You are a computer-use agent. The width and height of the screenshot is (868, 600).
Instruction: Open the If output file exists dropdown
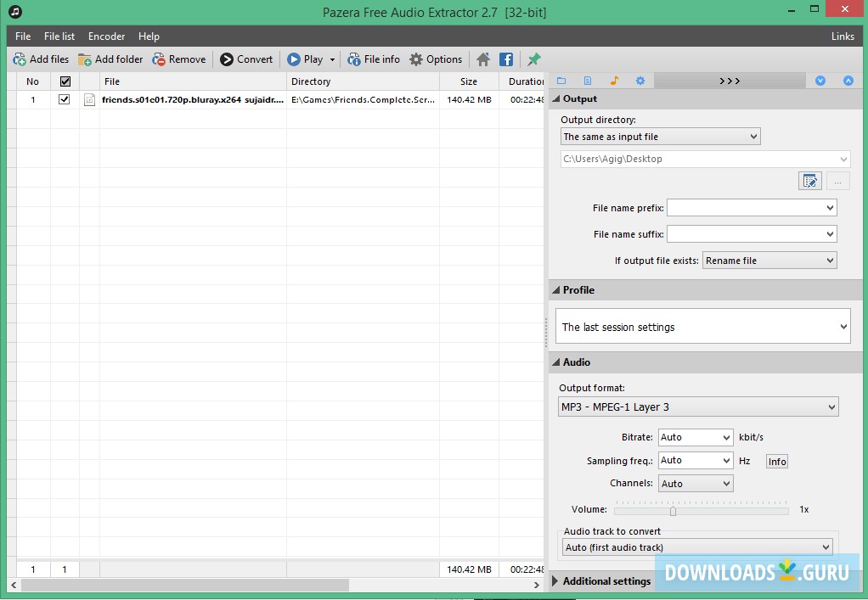point(769,261)
